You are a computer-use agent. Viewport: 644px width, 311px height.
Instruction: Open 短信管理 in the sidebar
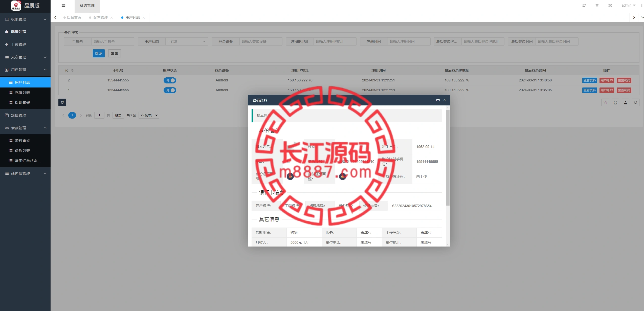click(25, 115)
